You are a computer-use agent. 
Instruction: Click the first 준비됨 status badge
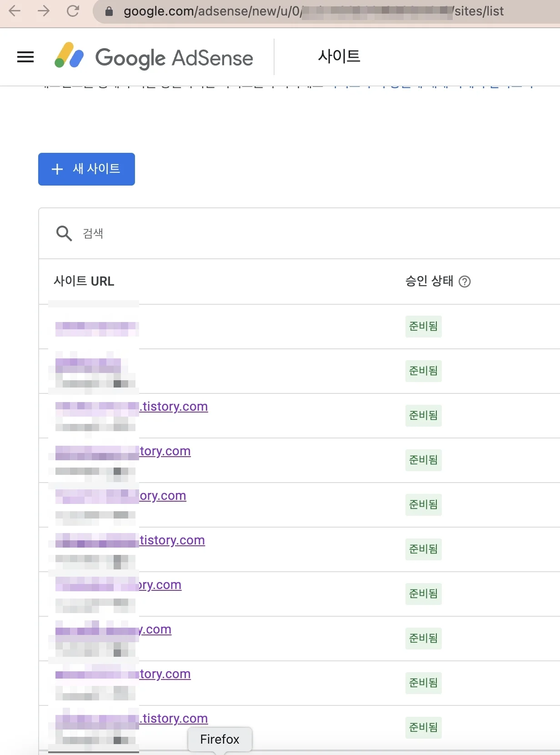[423, 326]
